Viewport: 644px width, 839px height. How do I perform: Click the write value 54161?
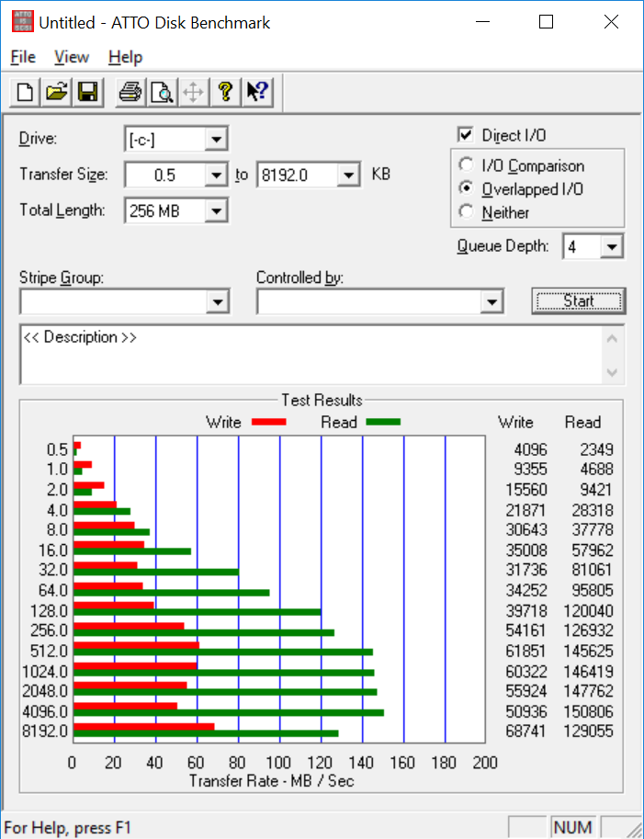point(525,630)
